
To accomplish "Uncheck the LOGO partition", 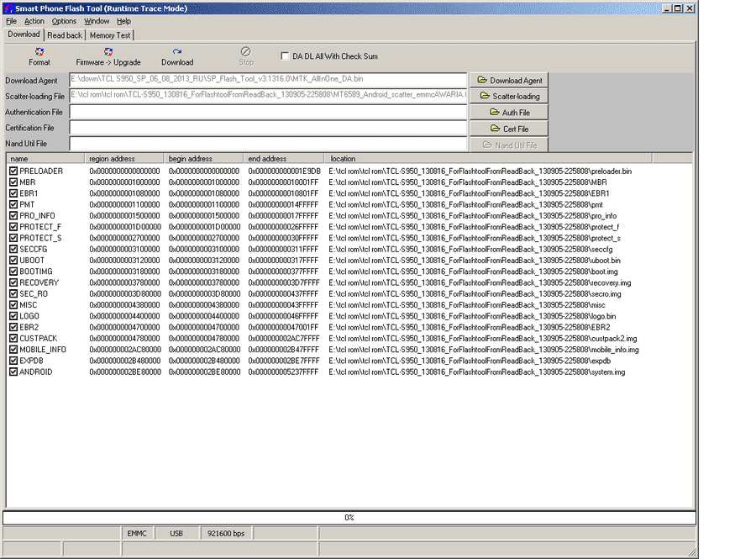I will [x=13, y=316].
